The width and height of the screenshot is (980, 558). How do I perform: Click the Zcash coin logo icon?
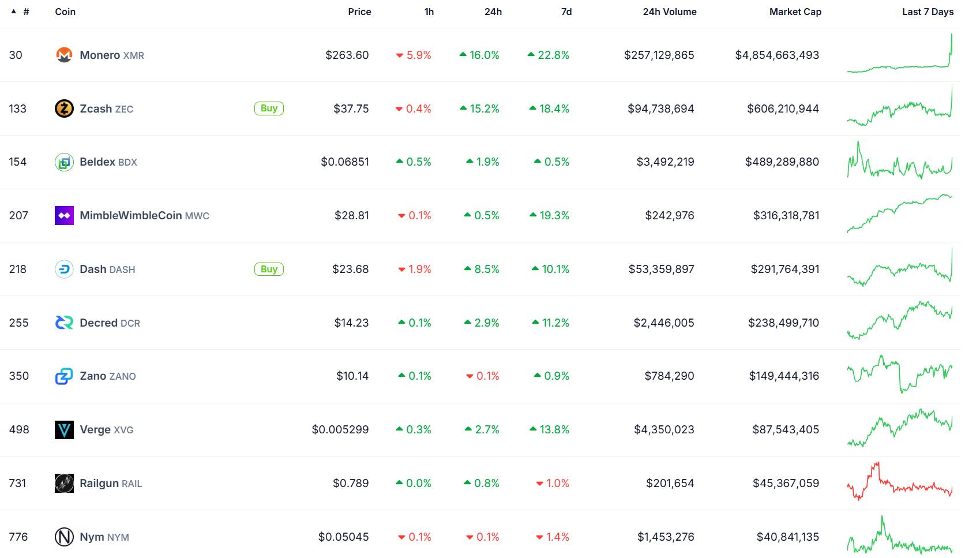[64, 108]
